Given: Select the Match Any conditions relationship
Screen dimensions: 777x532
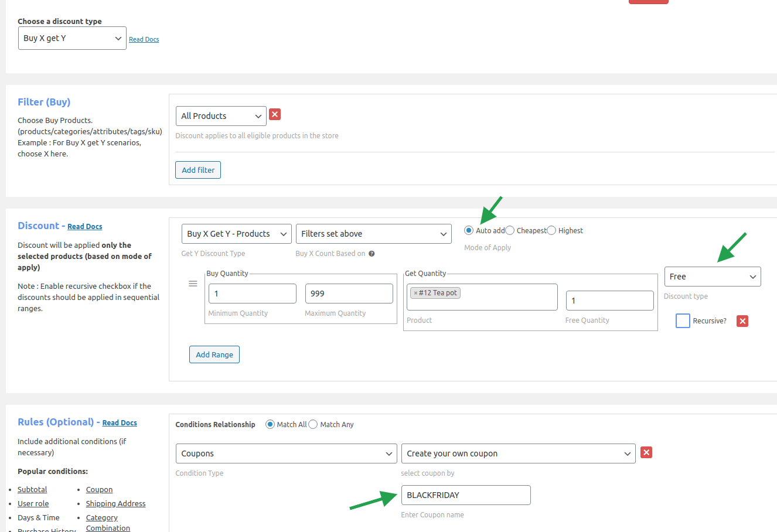Looking at the screenshot, I should pos(313,424).
